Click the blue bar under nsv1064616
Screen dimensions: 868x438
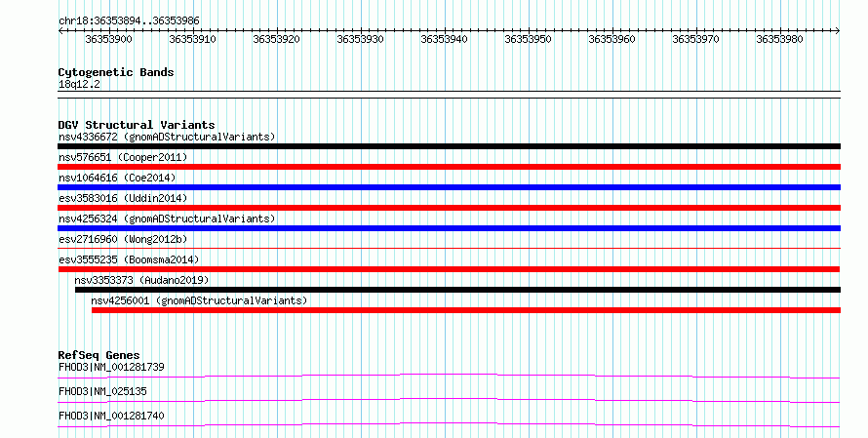pos(449,187)
